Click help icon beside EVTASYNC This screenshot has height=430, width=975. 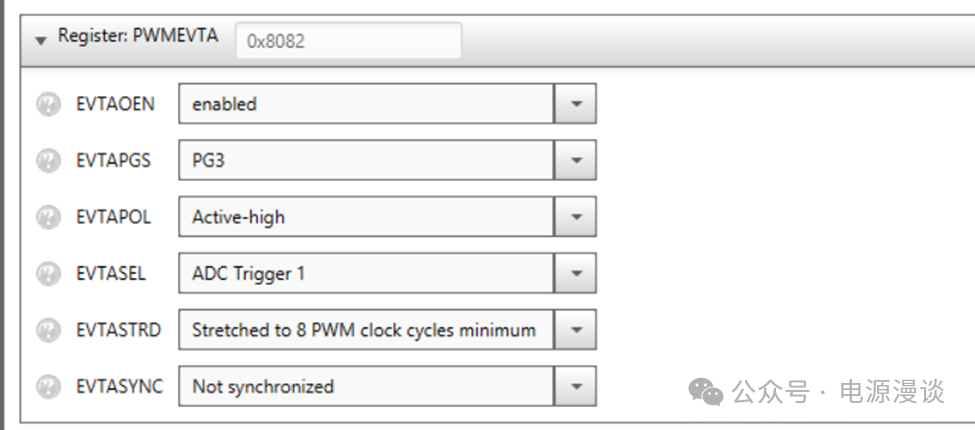[48, 387]
